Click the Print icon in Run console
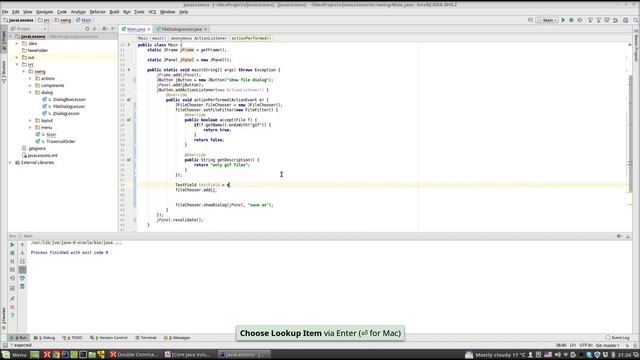Viewport: 640px width, 360px height. coord(22,278)
